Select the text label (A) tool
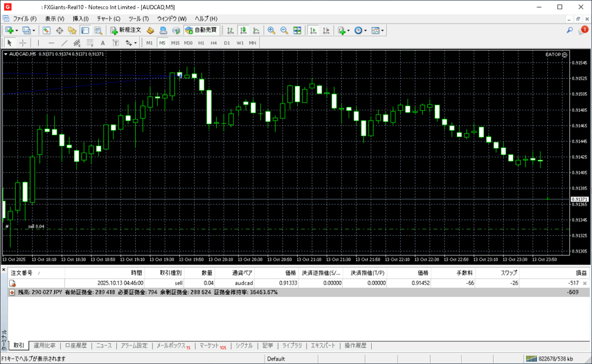592x364 pixels. coord(102,43)
